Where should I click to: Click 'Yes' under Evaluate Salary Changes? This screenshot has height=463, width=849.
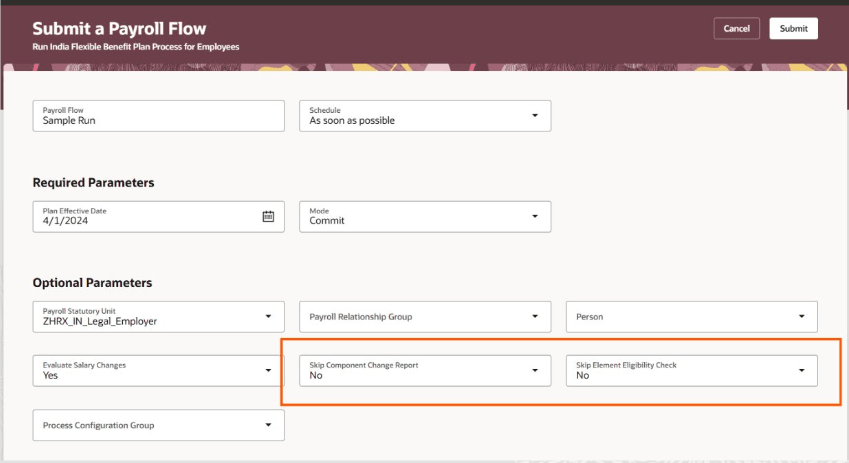tap(50, 375)
